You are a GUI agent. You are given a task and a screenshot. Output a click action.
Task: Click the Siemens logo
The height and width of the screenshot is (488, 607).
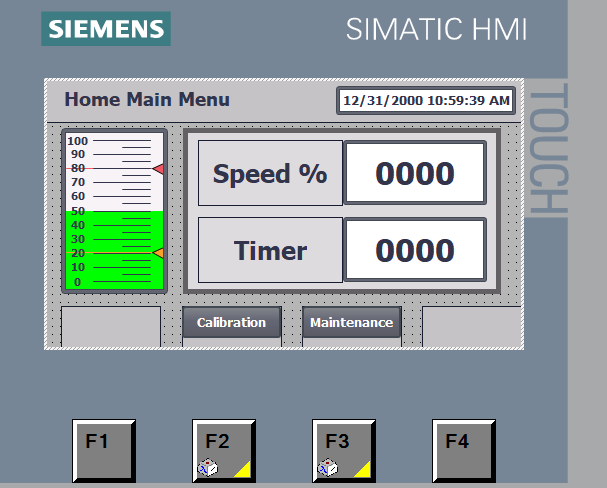click(105, 29)
